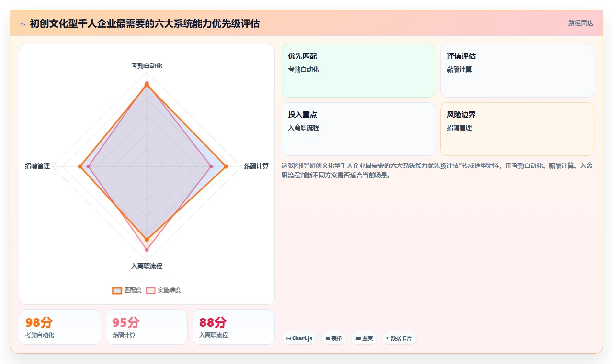Click the 考勤自动化 radar axis label
613x364 pixels.
coord(147,66)
